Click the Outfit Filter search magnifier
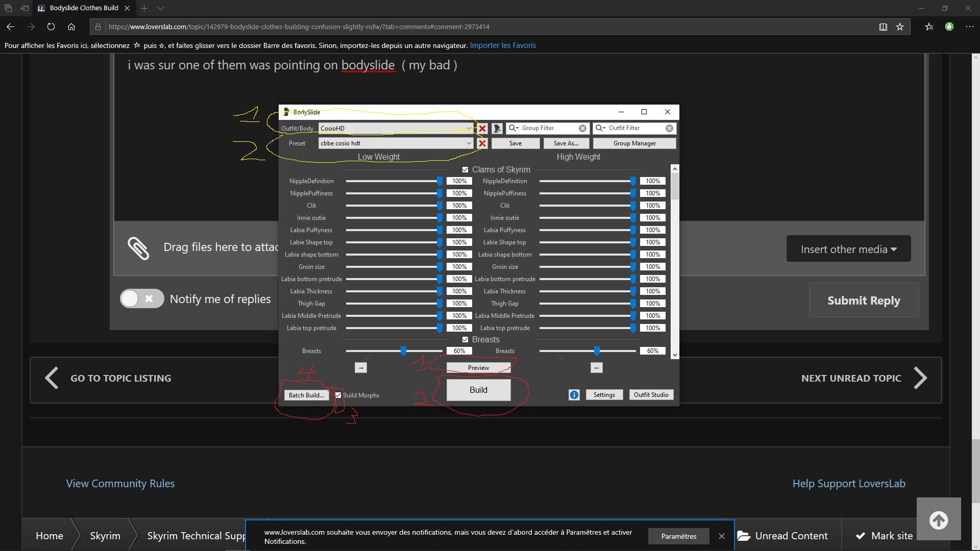Screen dimensions: 980x551 600,128
